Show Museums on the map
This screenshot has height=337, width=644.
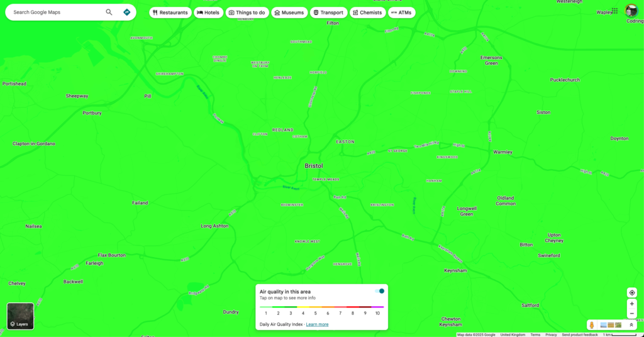click(x=289, y=13)
